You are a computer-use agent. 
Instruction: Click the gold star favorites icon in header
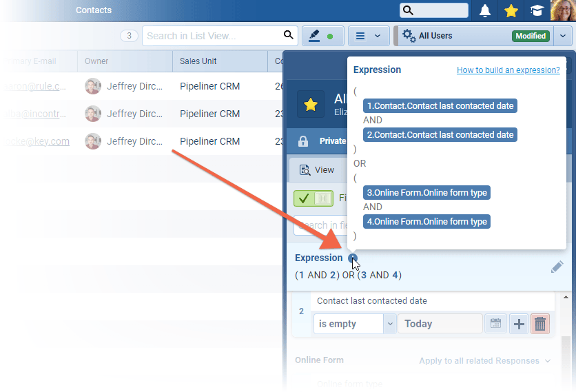click(x=511, y=10)
